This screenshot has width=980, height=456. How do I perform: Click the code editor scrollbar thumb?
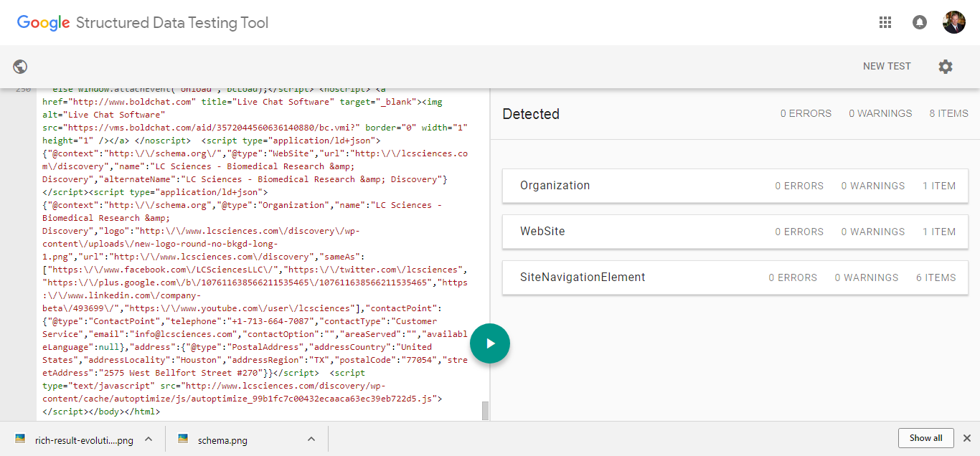485,410
